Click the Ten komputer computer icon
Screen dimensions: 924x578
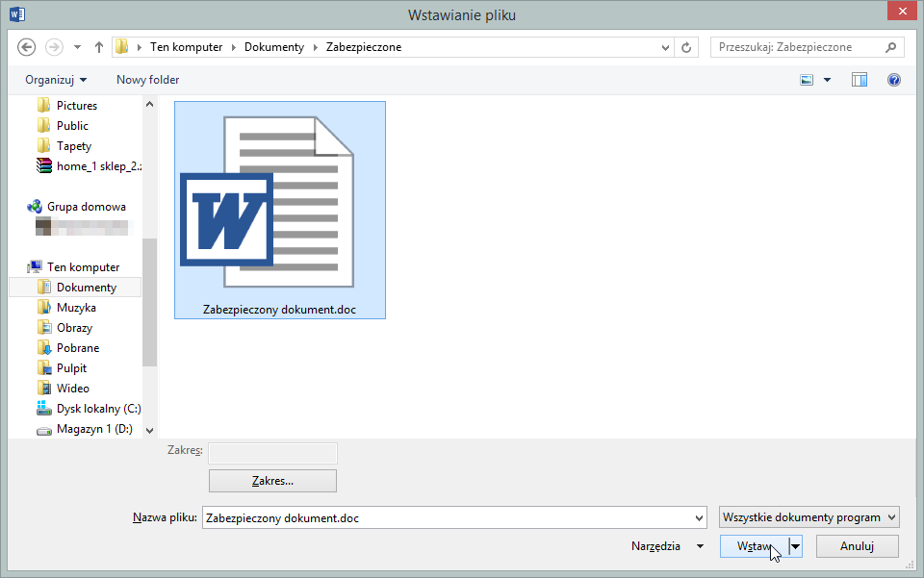point(35,267)
